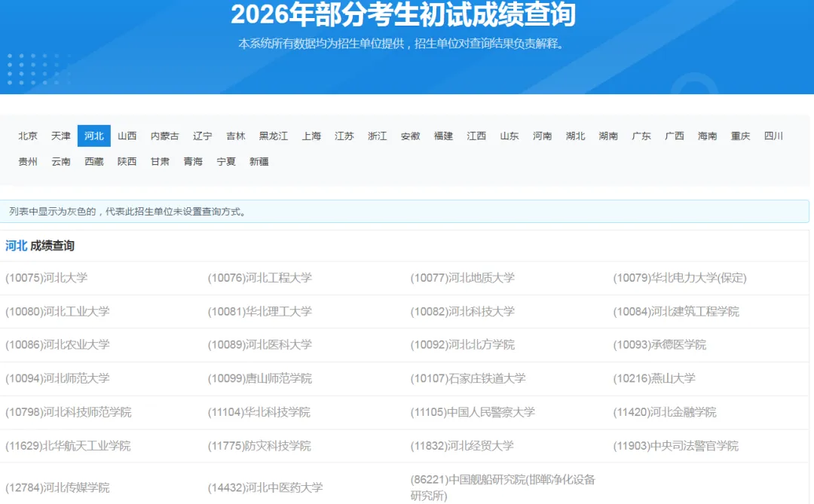Choose (10099)唐山师范学院 entry
Image resolution: width=814 pixels, height=504 pixels.
[x=260, y=378]
